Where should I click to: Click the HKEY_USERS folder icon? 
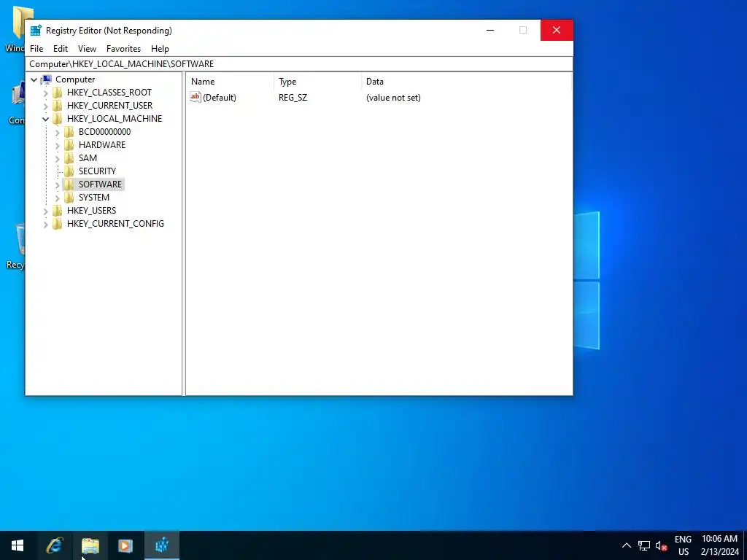coord(58,211)
